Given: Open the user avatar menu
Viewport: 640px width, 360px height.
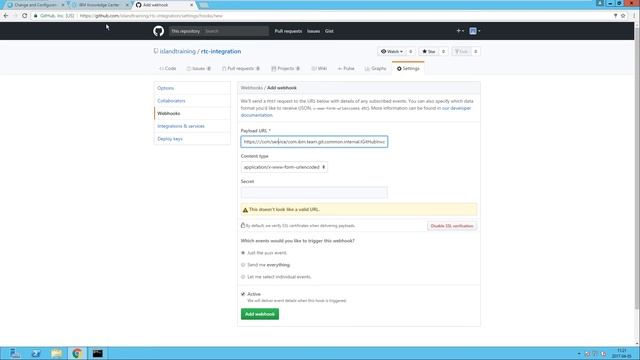Looking at the screenshot, I should (474, 31).
